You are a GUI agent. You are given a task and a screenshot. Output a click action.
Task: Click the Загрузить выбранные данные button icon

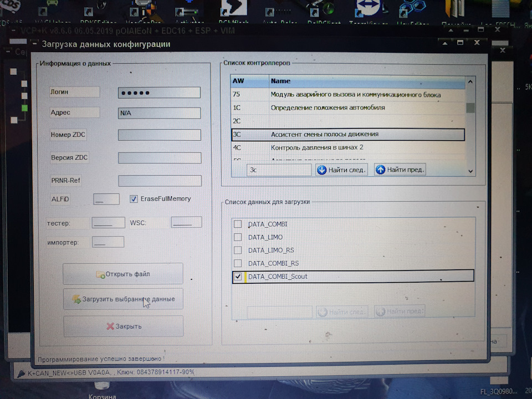click(x=76, y=299)
